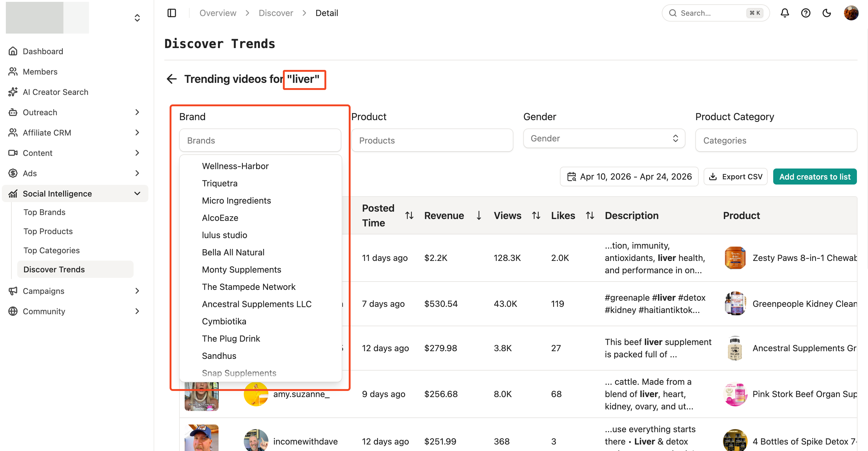Go back using the left arrow
868x451 pixels.
tap(171, 79)
